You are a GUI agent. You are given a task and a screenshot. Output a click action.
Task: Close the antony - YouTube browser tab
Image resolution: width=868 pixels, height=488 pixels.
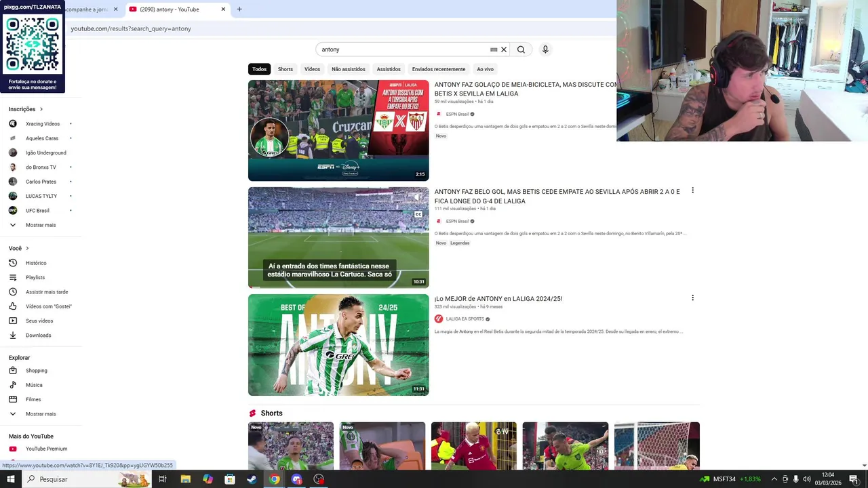(x=223, y=9)
